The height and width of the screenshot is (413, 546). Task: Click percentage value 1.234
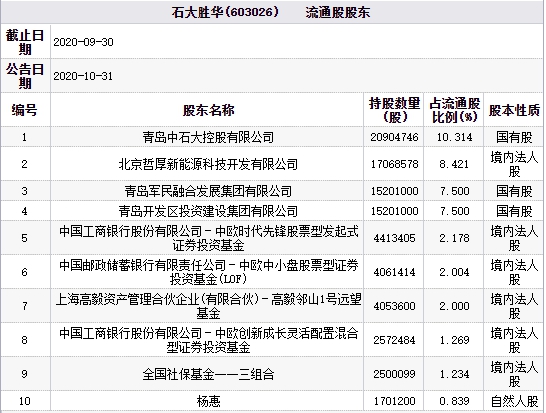point(454,374)
